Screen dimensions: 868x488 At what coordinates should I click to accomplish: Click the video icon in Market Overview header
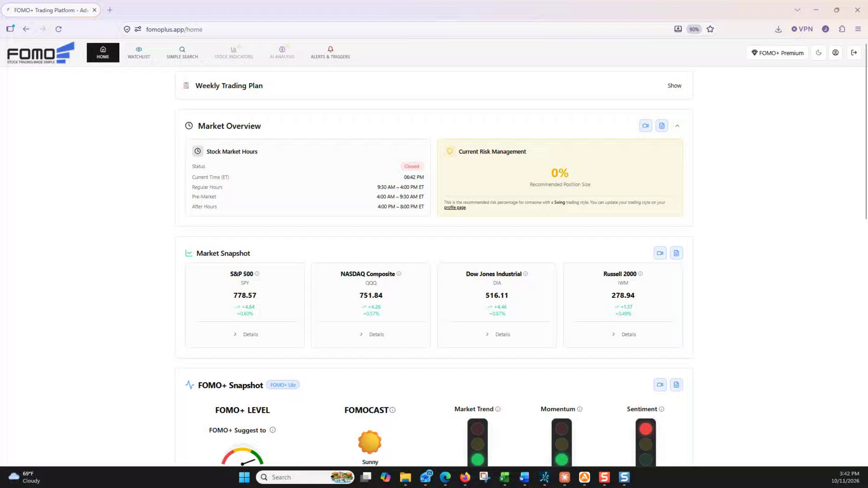tap(646, 126)
